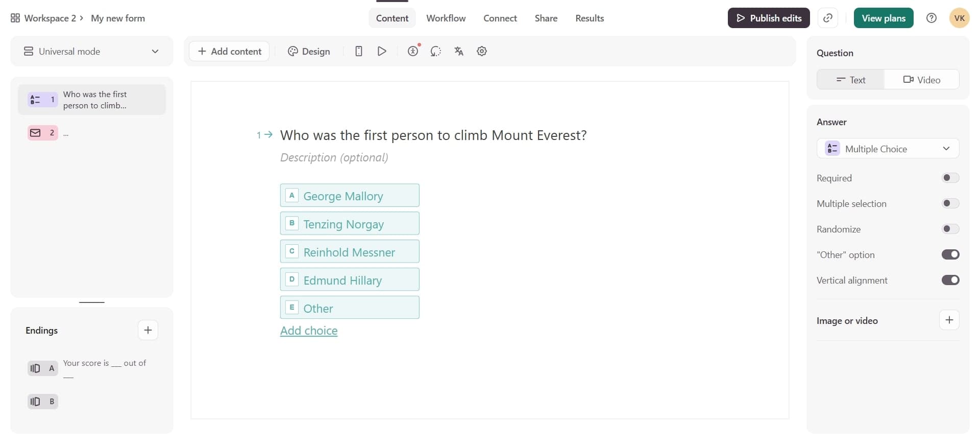Open form settings gear icon
This screenshot has height=444, width=980.
[x=482, y=51]
